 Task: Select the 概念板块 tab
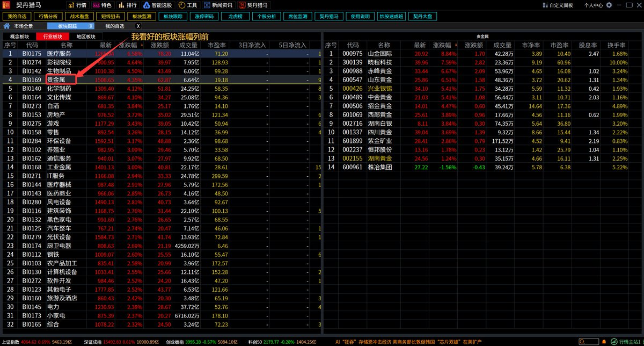[19, 37]
